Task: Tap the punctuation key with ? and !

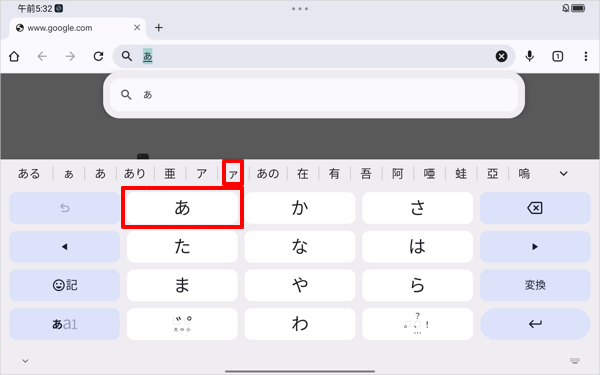Action: click(417, 324)
